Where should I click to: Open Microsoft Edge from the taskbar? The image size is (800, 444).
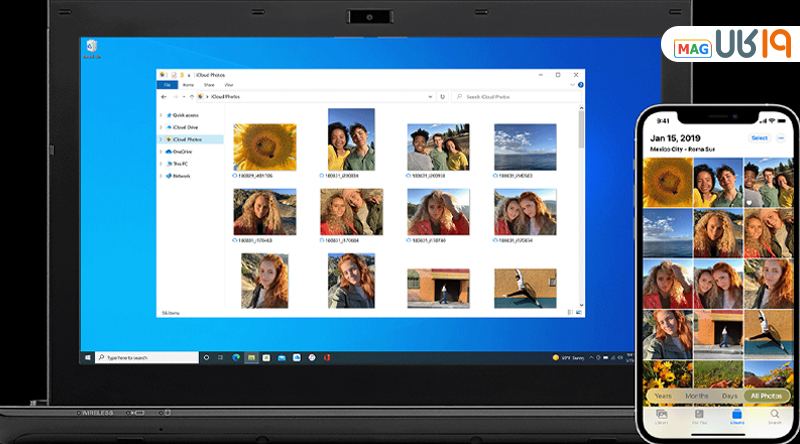pyautogui.click(x=236, y=357)
